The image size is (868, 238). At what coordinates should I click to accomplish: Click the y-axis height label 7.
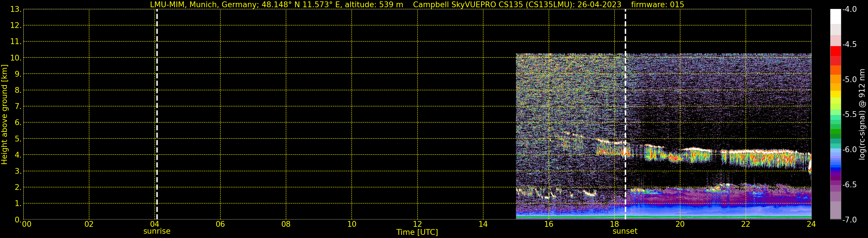(x=18, y=106)
